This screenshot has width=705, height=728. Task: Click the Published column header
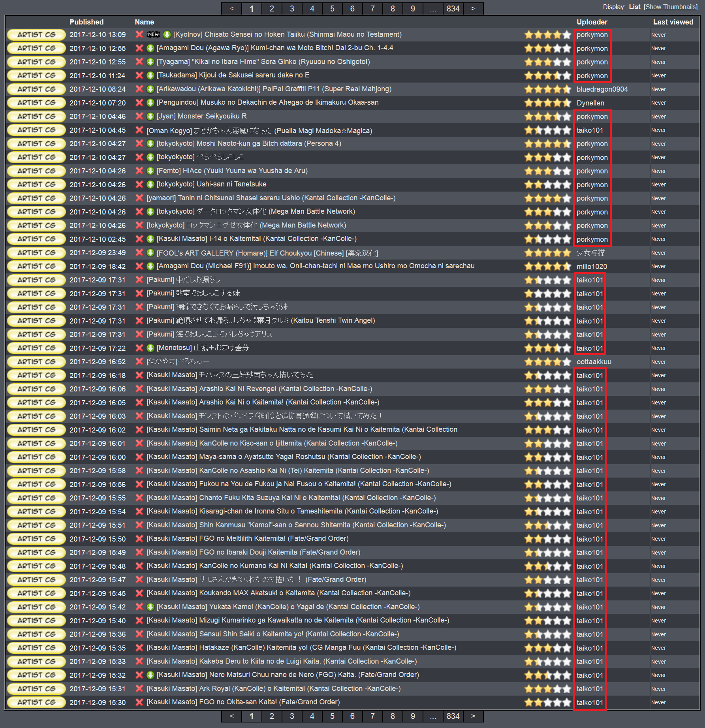[86, 22]
